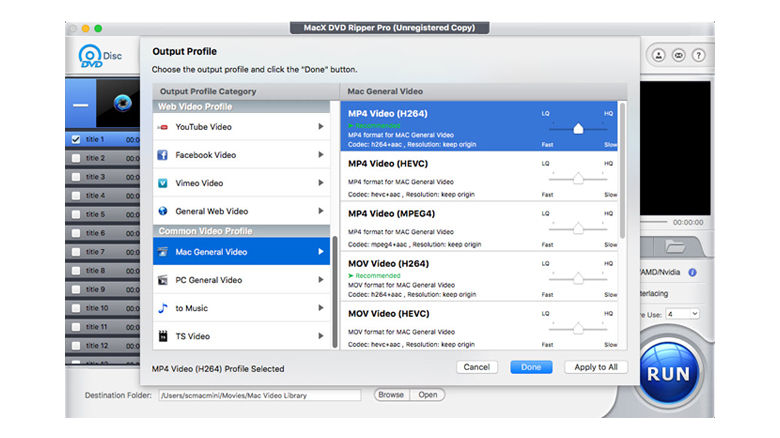Image resolution: width=780 pixels, height=438 pixels.
Task: Click the Done button
Action: point(531,367)
